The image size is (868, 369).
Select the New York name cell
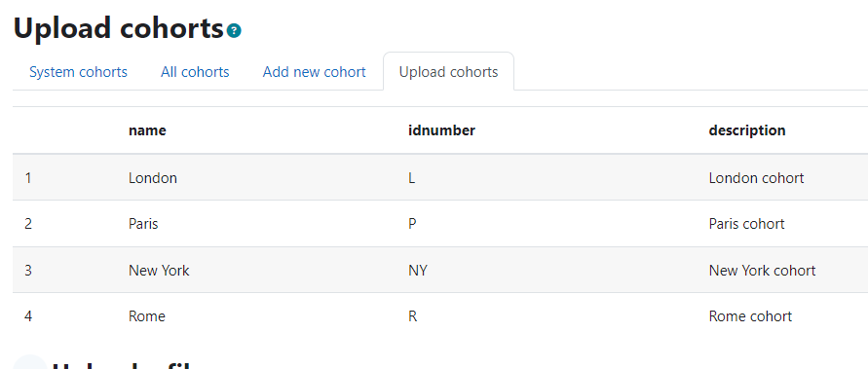click(159, 271)
